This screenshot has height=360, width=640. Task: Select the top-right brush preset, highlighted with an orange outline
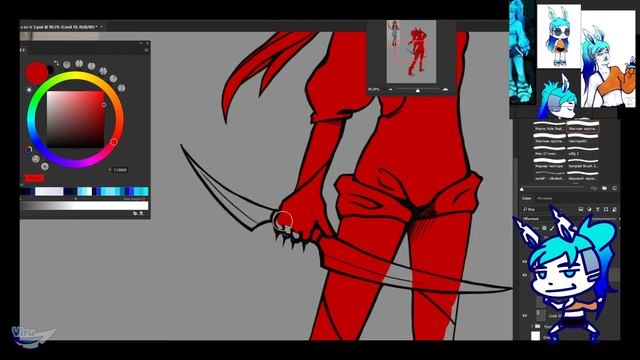(583, 127)
